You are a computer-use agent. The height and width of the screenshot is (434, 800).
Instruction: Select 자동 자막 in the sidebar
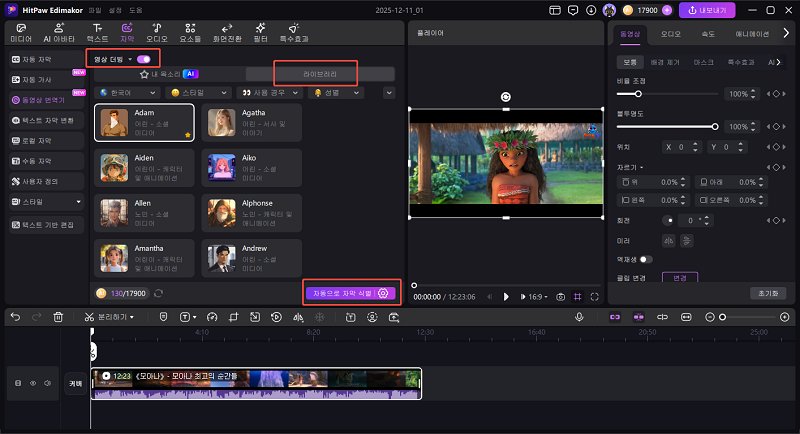pos(46,59)
